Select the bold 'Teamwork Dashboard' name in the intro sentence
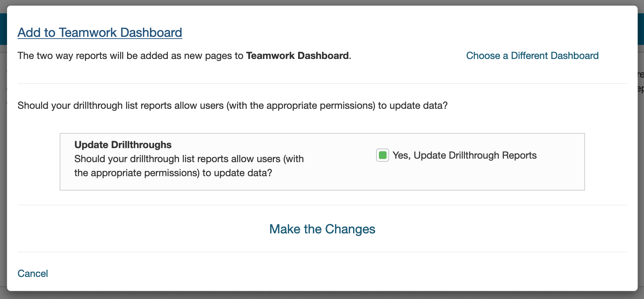This screenshot has height=299, width=644. coord(297,55)
